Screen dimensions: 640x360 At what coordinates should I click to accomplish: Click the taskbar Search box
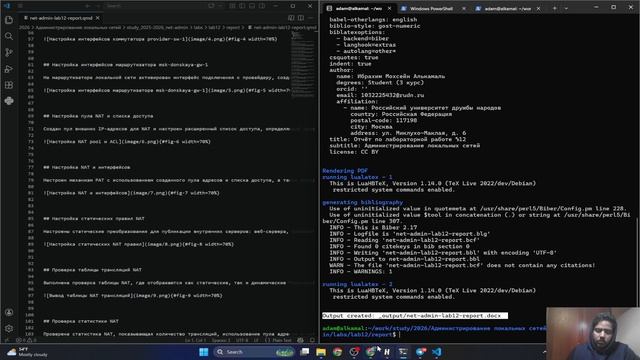click(254, 352)
